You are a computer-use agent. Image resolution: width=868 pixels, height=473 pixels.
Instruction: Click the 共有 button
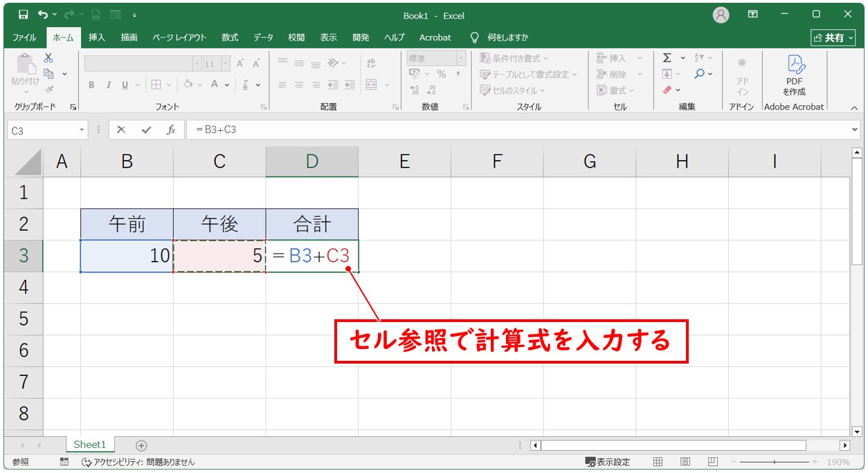point(832,37)
